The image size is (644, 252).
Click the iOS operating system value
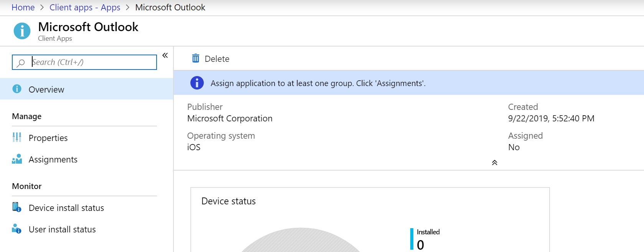click(194, 147)
